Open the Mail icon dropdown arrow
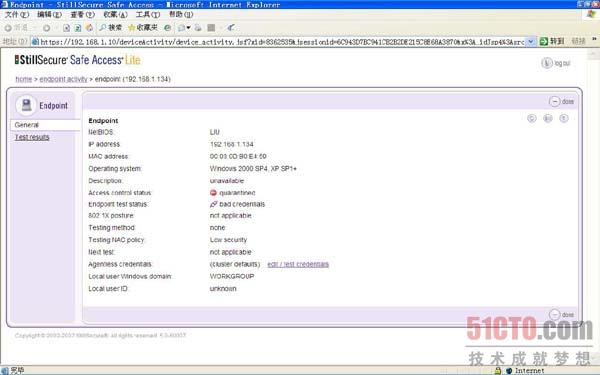Viewport: 600px width, 375px height. point(188,28)
